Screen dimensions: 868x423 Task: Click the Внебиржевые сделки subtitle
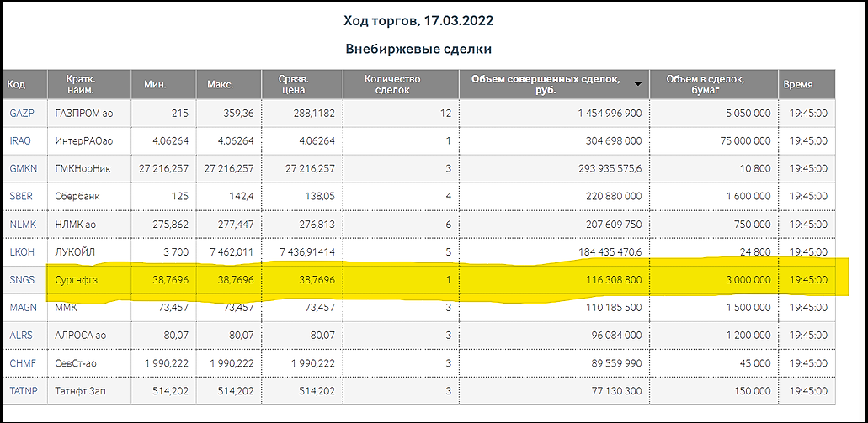tap(418, 50)
